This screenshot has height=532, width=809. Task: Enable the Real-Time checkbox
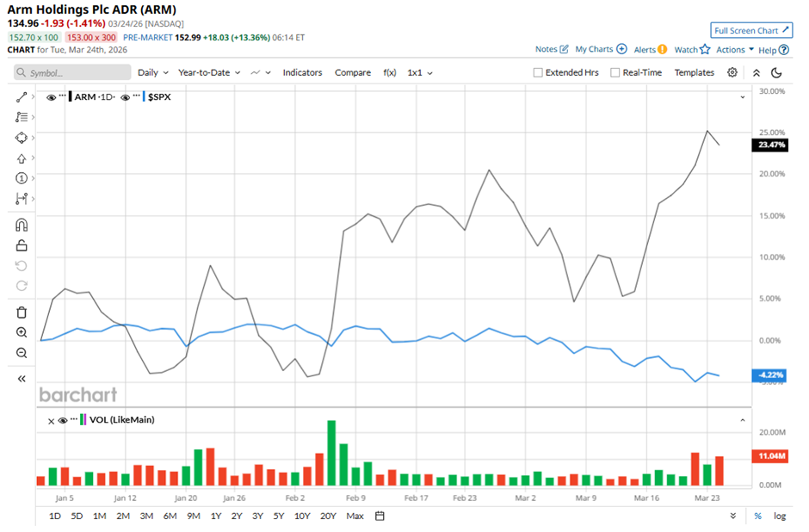pos(614,73)
